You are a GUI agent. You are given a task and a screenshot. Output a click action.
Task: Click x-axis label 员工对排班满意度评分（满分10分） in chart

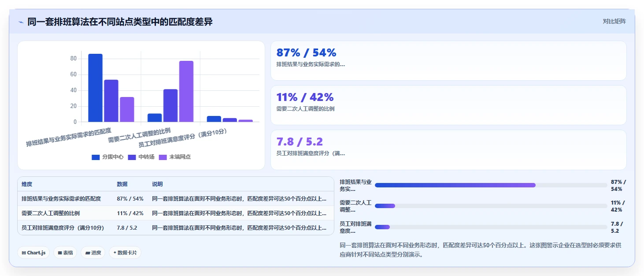[182, 139]
